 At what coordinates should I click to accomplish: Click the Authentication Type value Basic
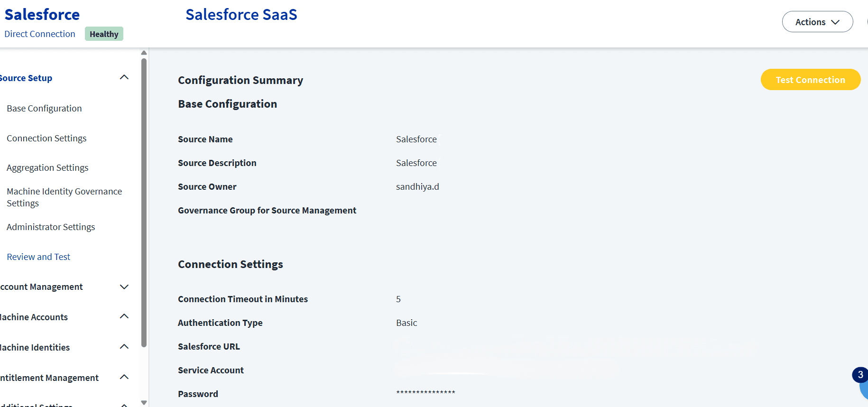(406, 323)
